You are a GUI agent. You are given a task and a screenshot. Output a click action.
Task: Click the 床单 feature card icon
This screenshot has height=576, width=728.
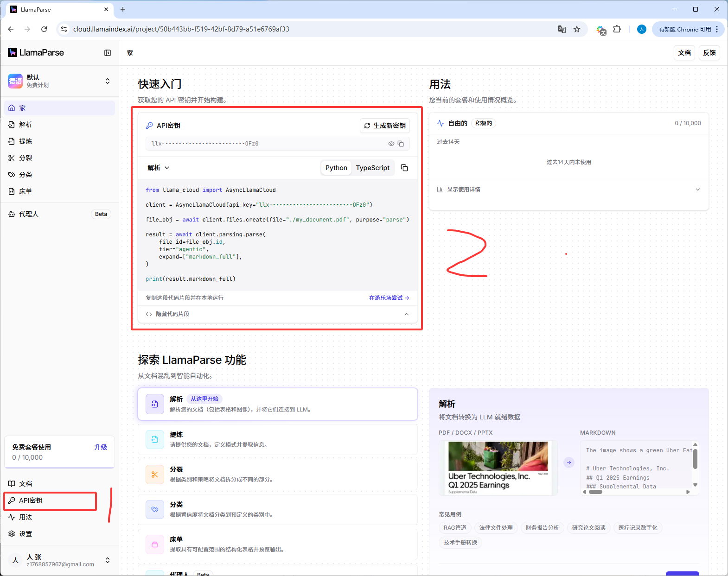pos(155,544)
